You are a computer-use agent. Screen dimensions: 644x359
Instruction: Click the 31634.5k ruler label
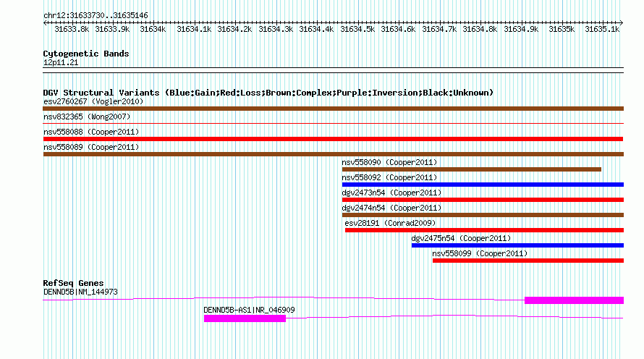[x=357, y=29]
